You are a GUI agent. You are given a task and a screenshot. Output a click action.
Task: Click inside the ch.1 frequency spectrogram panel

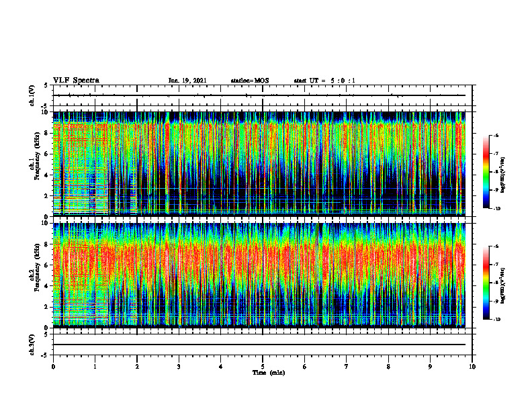click(259, 164)
